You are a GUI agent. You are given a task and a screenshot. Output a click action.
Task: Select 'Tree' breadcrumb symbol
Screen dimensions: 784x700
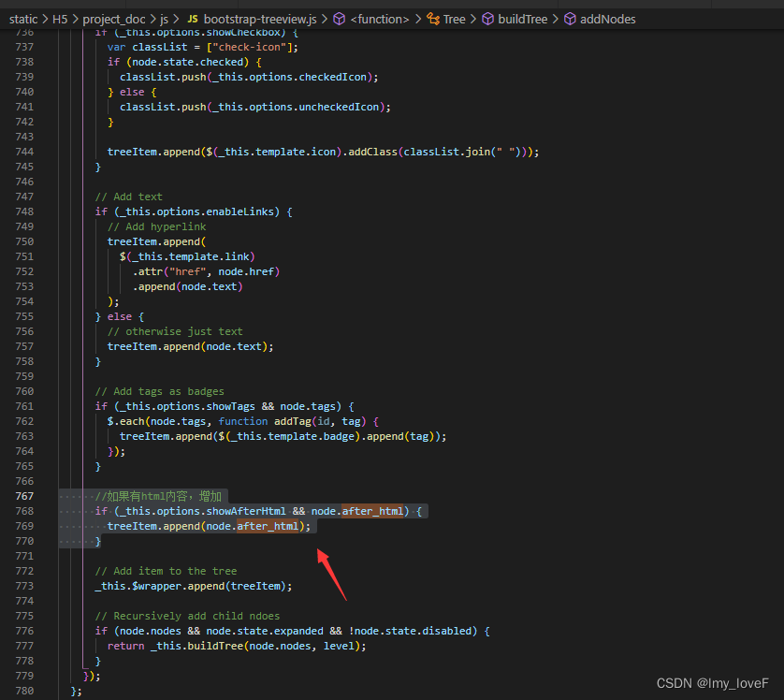[x=454, y=20]
